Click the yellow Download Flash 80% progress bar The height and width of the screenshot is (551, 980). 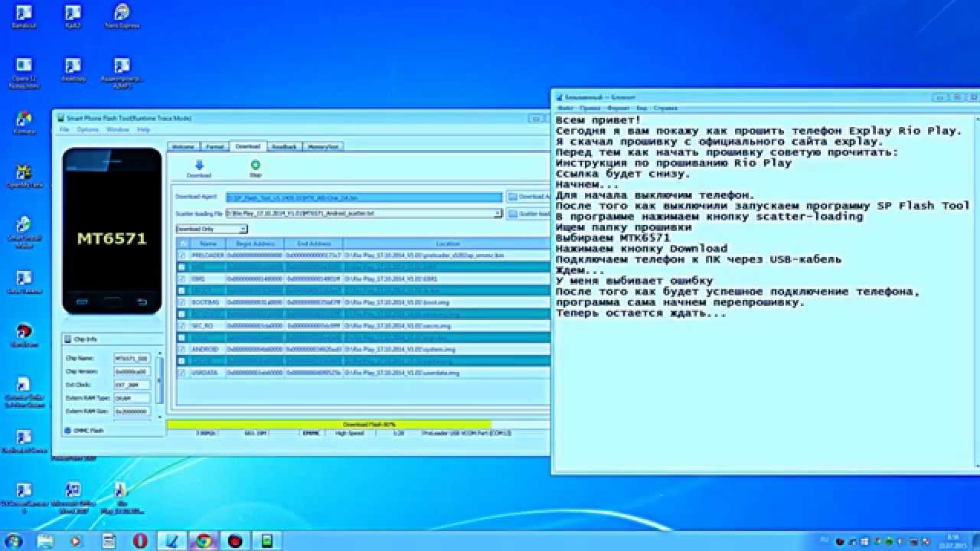(329, 424)
